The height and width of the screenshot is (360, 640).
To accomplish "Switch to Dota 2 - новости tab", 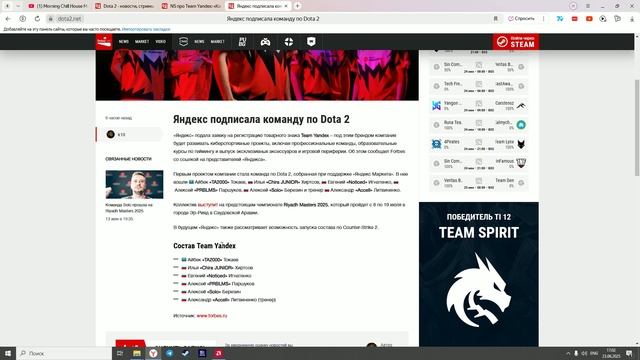I will point(125,6).
